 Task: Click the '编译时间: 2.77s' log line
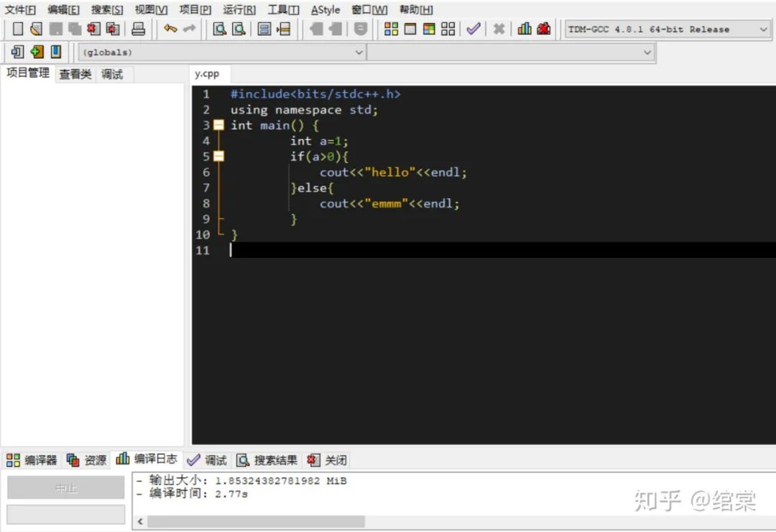pos(192,493)
